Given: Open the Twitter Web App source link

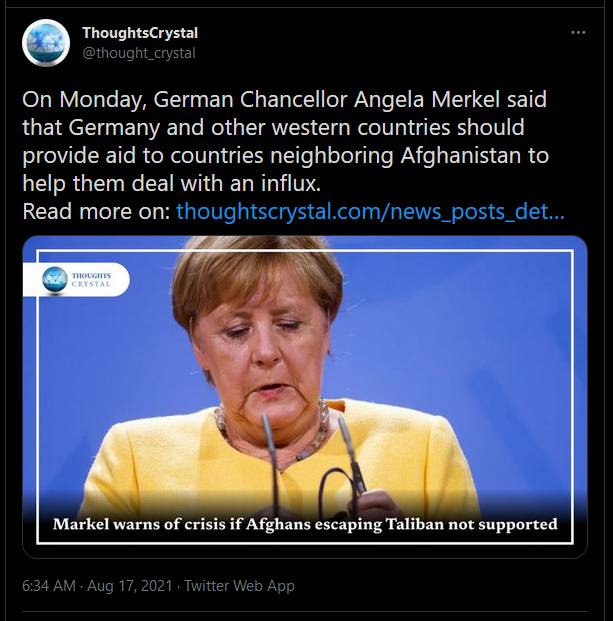Looking at the screenshot, I should (240, 586).
